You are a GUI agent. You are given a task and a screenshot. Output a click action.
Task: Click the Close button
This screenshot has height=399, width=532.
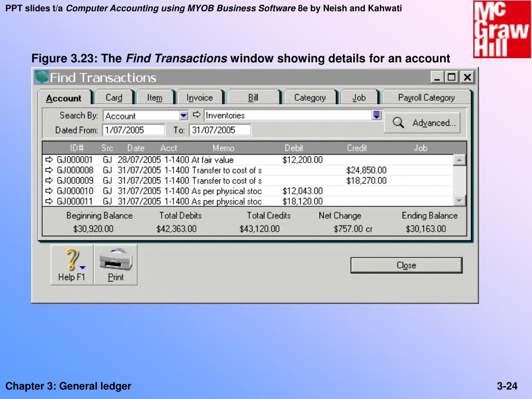(x=406, y=265)
